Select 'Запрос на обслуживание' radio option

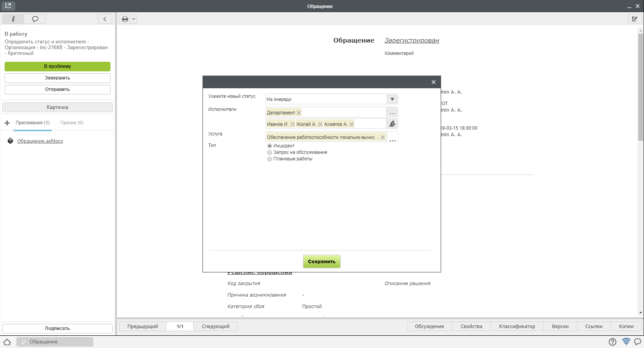pos(270,152)
